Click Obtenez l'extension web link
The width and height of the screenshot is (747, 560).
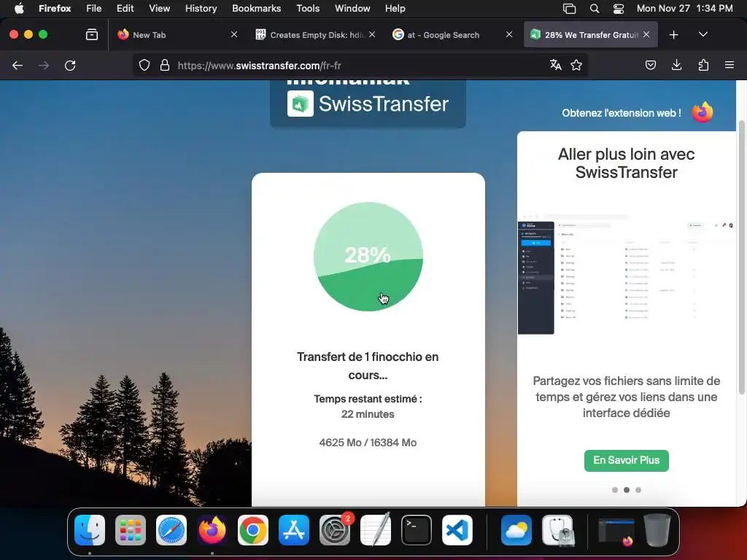622,113
